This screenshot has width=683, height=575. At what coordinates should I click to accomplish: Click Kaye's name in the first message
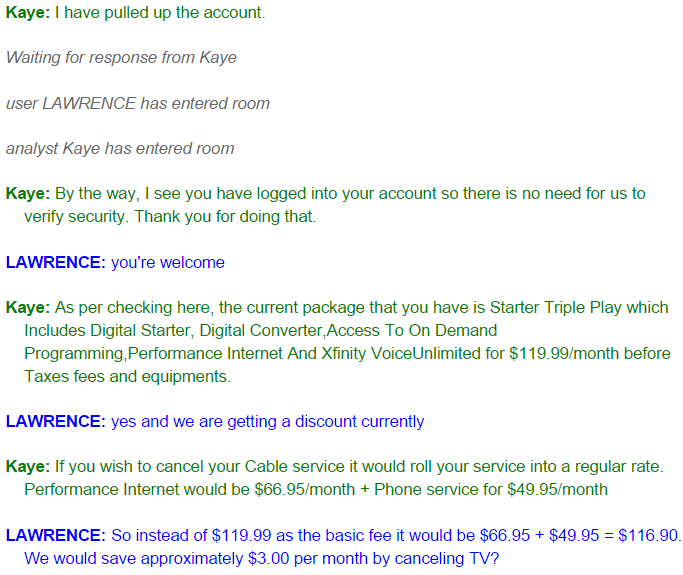tap(27, 14)
